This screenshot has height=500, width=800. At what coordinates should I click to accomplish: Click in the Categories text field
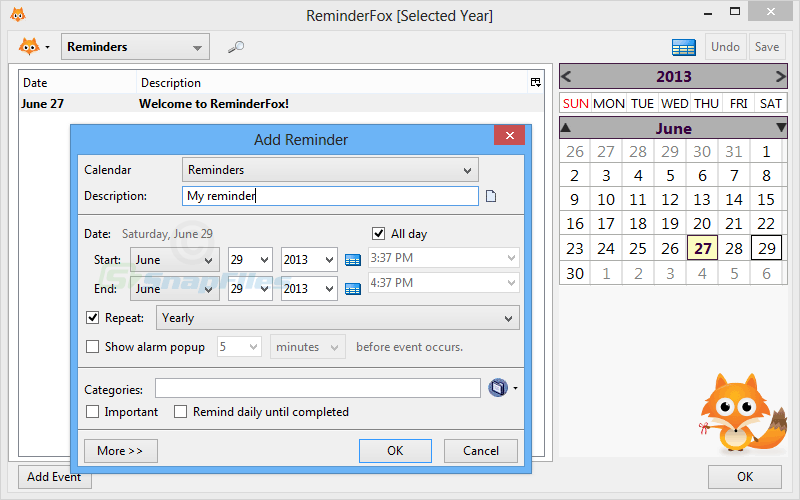pos(318,388)
